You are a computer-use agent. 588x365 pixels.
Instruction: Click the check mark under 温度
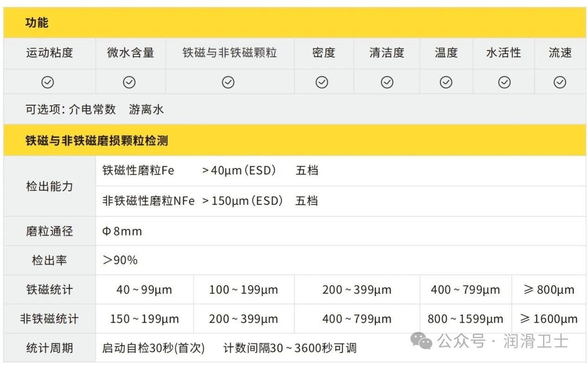[446, 82]
